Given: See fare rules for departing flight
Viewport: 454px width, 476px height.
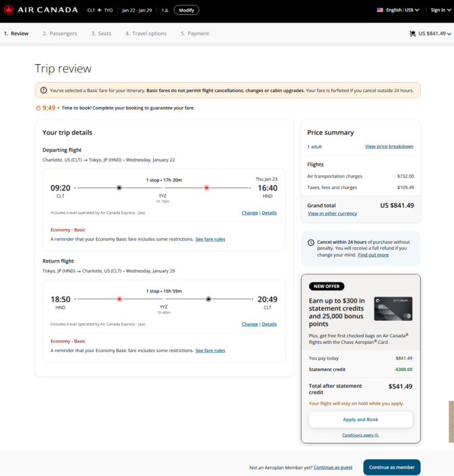Looking at the screenshot, I should (210, 239).
